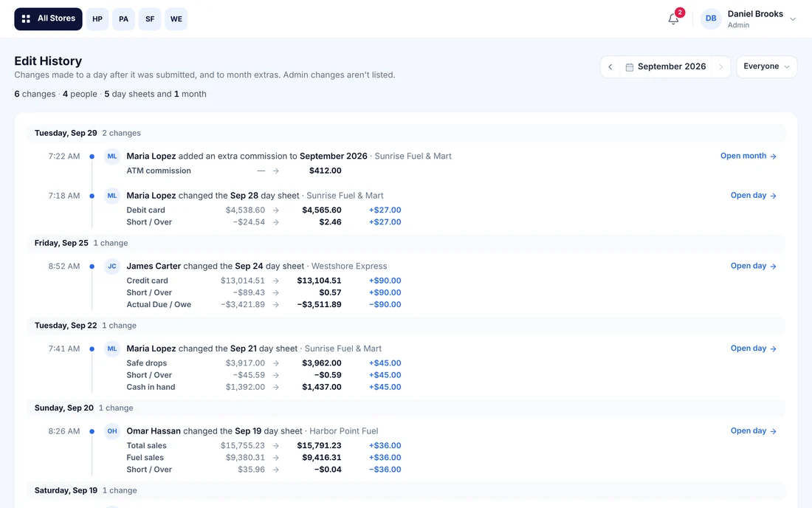Click the Fuel sales row label

click(x=145, y=457)
